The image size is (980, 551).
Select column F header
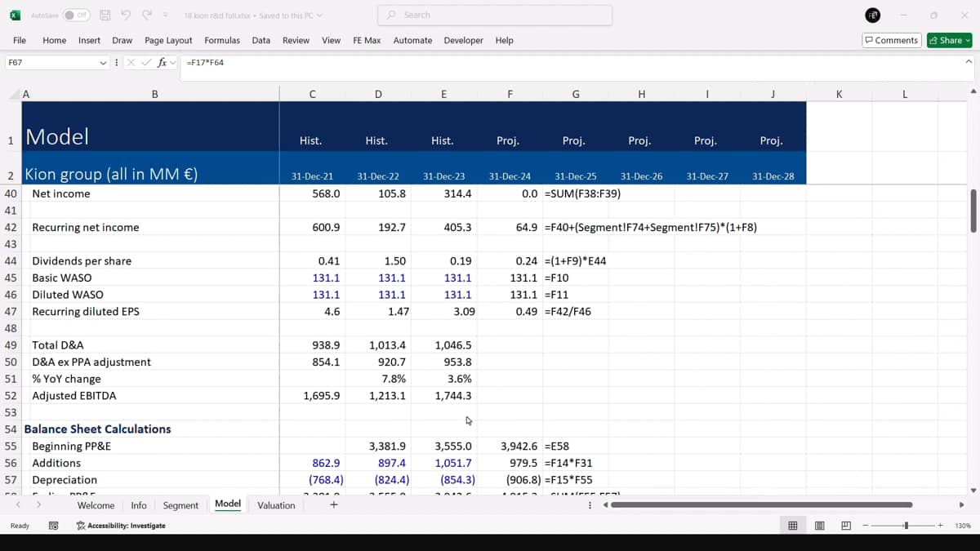(x=510, y=94)
